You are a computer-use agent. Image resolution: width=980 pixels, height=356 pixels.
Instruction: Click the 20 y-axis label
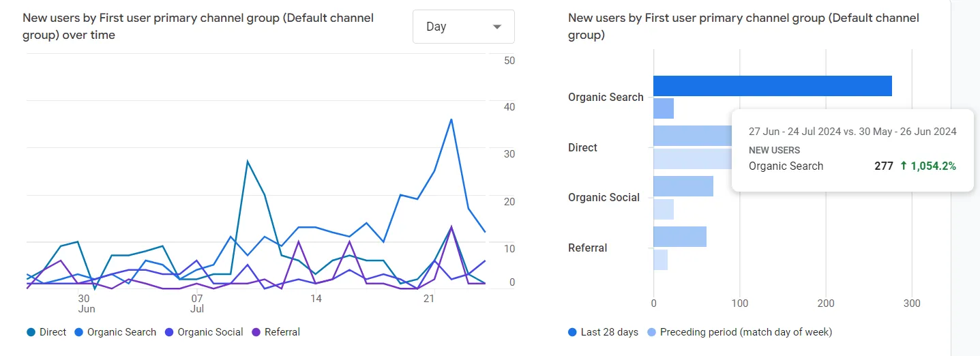coord(509,202)
